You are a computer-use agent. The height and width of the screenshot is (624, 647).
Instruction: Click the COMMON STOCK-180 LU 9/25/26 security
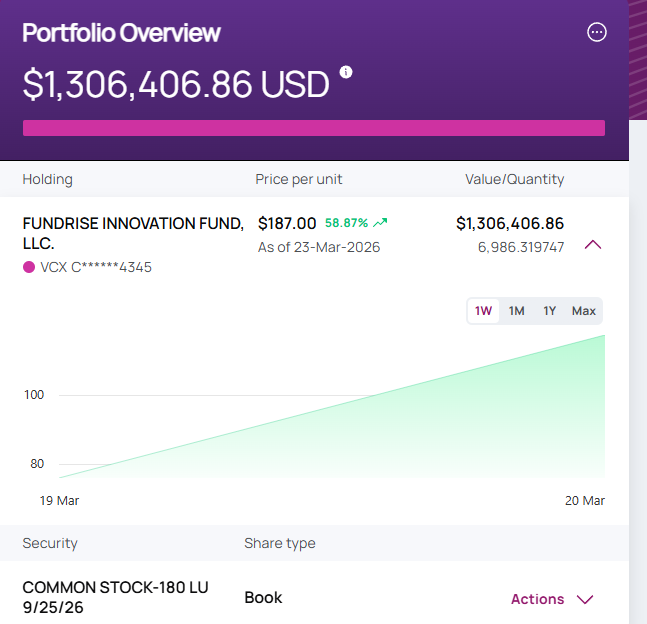coord(116,597)
